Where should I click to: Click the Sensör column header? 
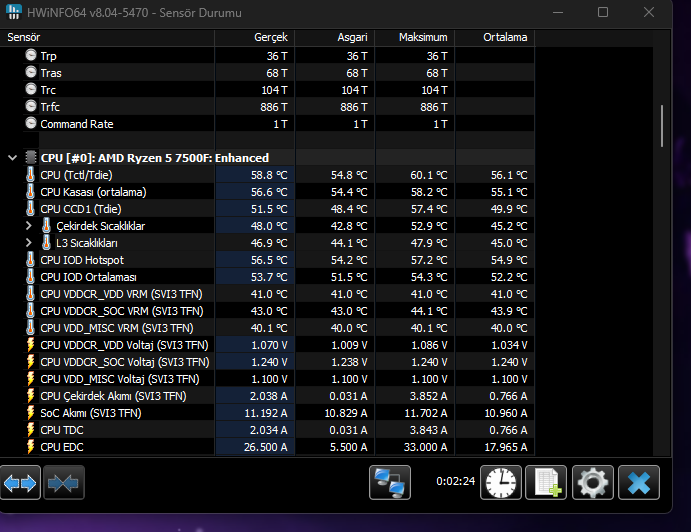point(107,37)
